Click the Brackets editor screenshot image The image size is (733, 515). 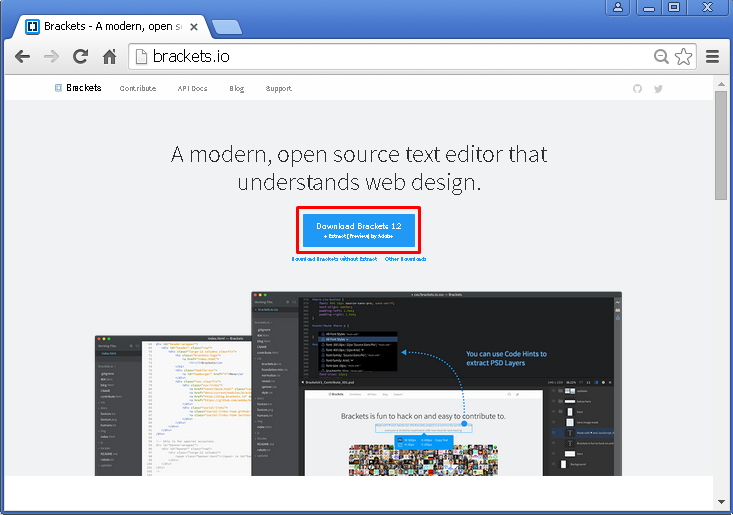[x=358, y=384]
